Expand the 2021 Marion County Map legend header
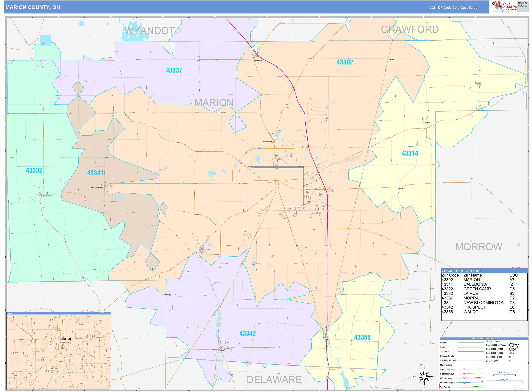This screenshot has width=532, height=392. [484, 338]
